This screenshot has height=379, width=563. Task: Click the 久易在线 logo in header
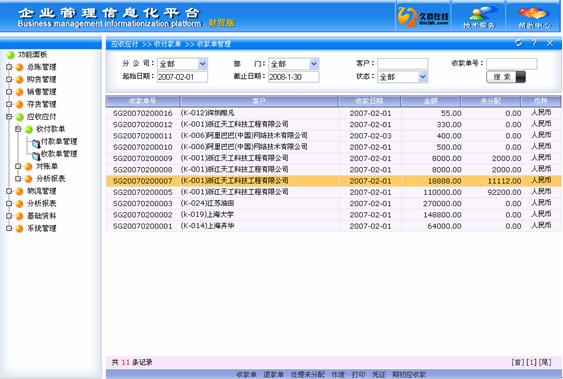[x=423, y=17]
